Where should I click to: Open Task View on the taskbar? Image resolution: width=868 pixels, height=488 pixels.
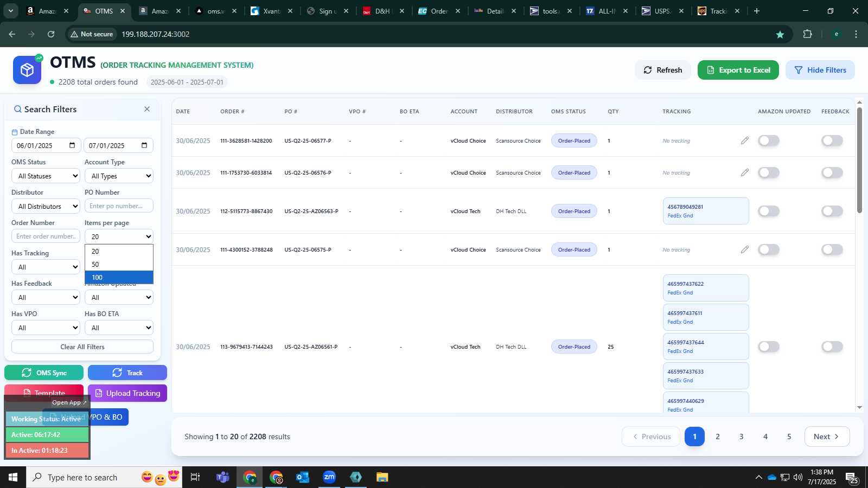[x=195, y=477]
